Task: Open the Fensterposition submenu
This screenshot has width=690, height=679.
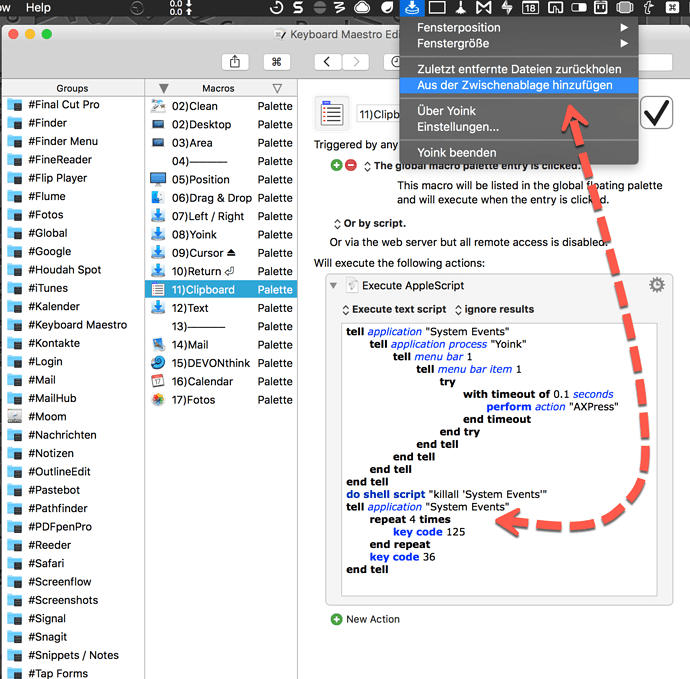Action: tap(519, 27)
